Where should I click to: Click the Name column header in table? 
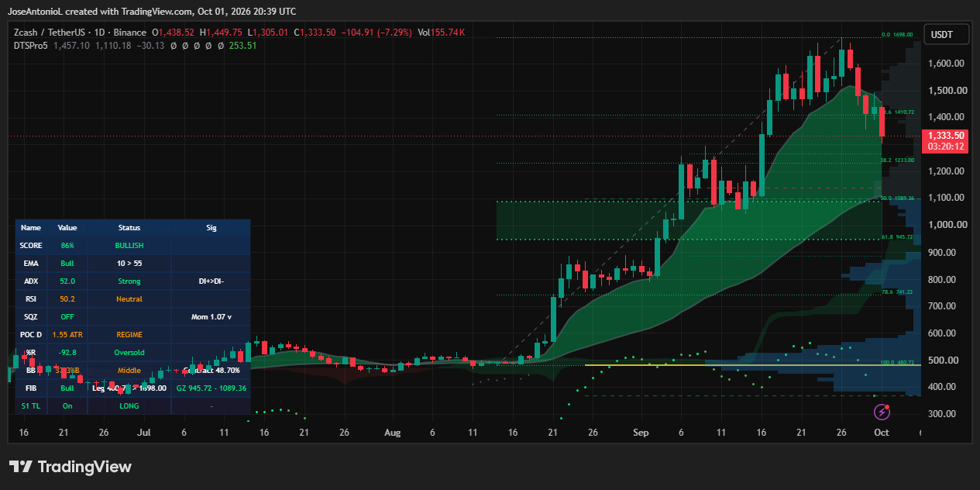[x=31, y=228]
